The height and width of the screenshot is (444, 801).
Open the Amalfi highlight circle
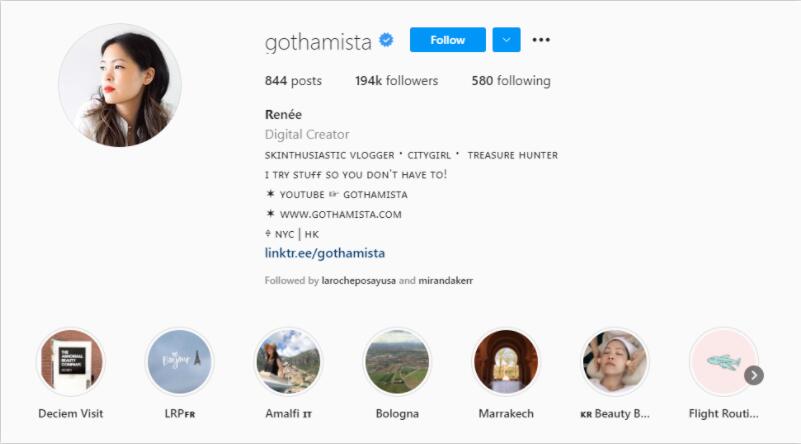[289, 362]
